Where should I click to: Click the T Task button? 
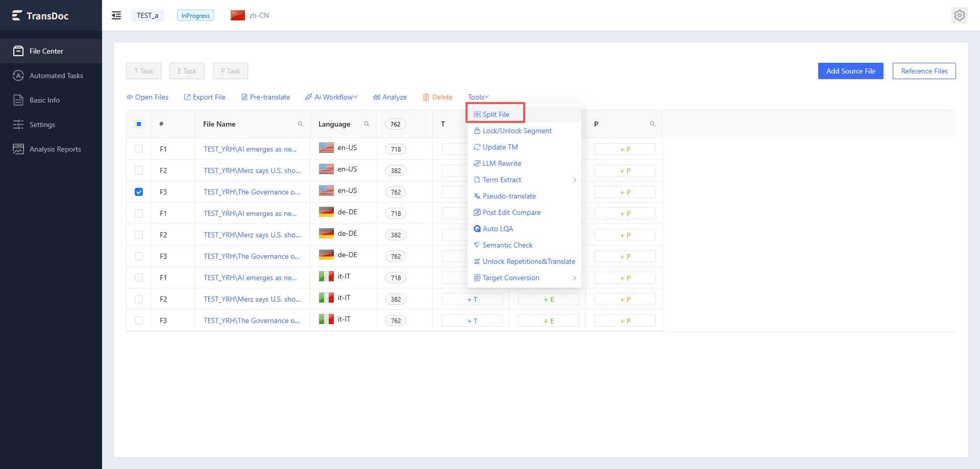click(x=143, y=71)
